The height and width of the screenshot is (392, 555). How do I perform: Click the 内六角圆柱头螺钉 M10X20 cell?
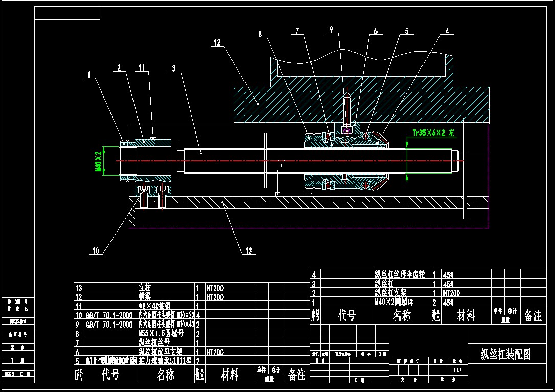[x=166, y=315]
